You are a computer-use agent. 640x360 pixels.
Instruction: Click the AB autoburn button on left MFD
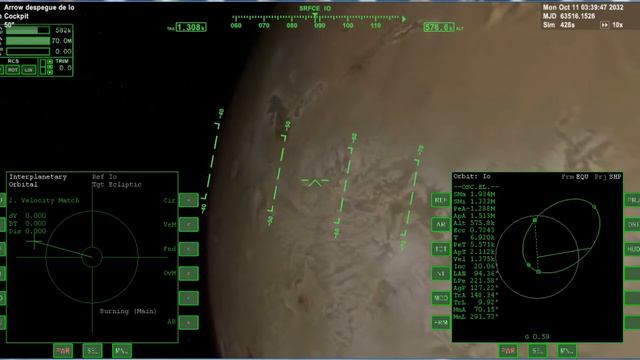[x=189, y=322]
